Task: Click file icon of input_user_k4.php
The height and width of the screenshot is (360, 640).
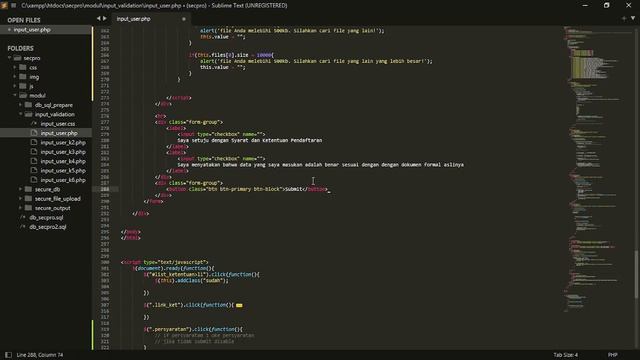Action: [x=34, y=161]
